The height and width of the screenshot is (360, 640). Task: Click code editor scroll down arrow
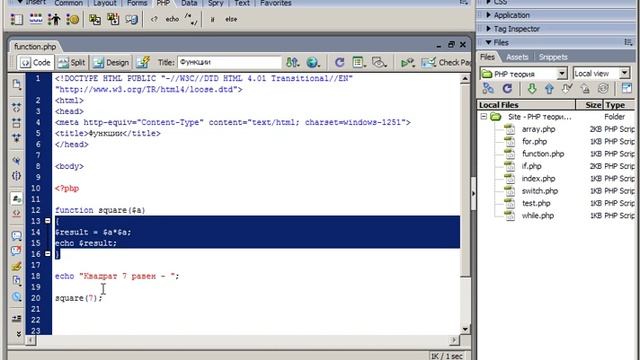(x=465, y=329)
